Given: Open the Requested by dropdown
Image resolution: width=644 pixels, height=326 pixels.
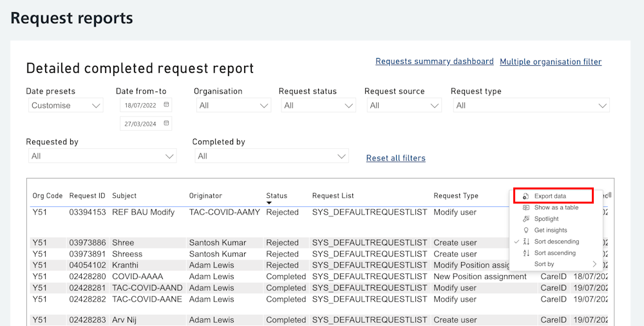Looking at the screenshot, I should [102, 156].
